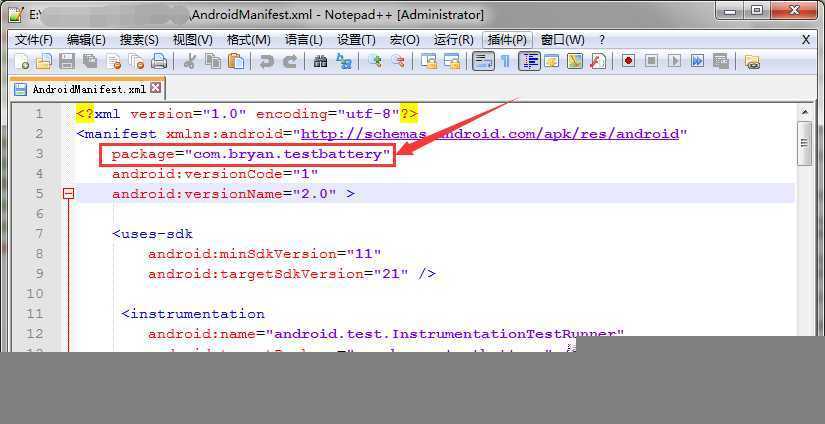Image resolution: width=825 pixels, height=424 pixels.
Task: Click the Copy toolbar icon
Action: 213,62
